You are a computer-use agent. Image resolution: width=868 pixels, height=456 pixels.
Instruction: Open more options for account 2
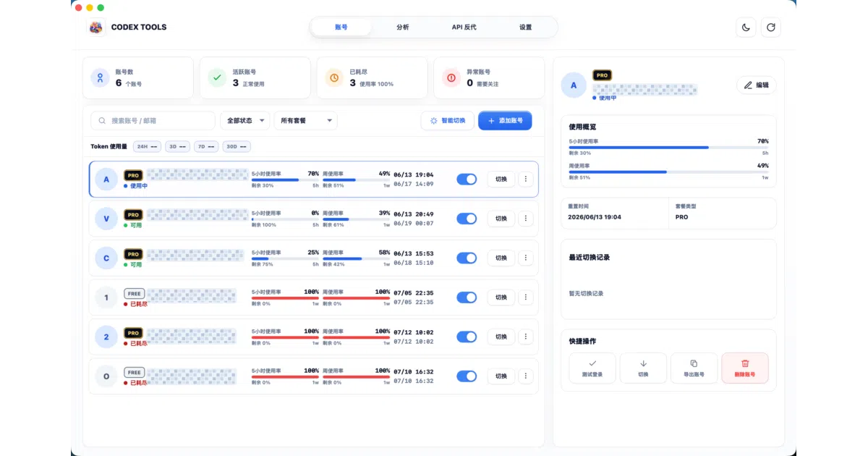tap(526, 337)
